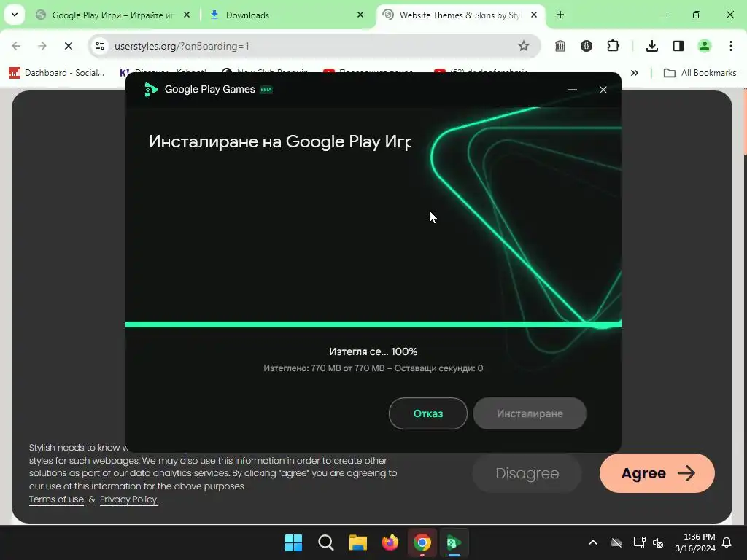Click the userstyles.org address bar
747x560 pixels.
pyautogui.click(x=314, y=46)
